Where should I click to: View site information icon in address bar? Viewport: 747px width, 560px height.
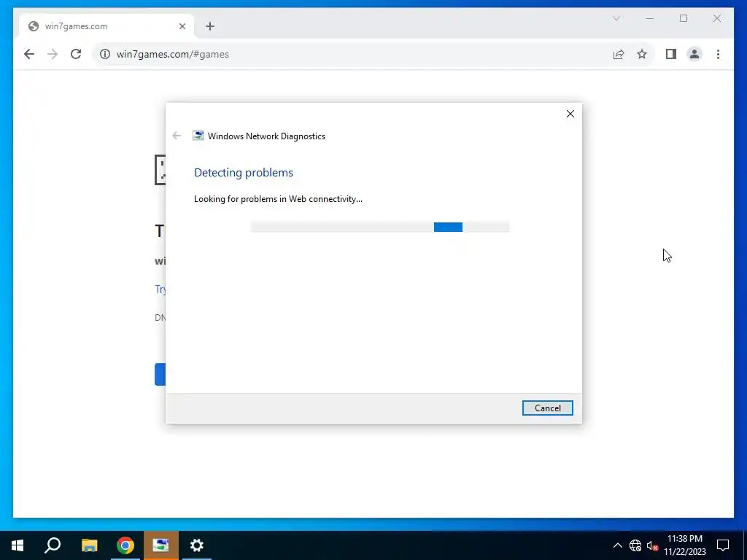point(105,54)
